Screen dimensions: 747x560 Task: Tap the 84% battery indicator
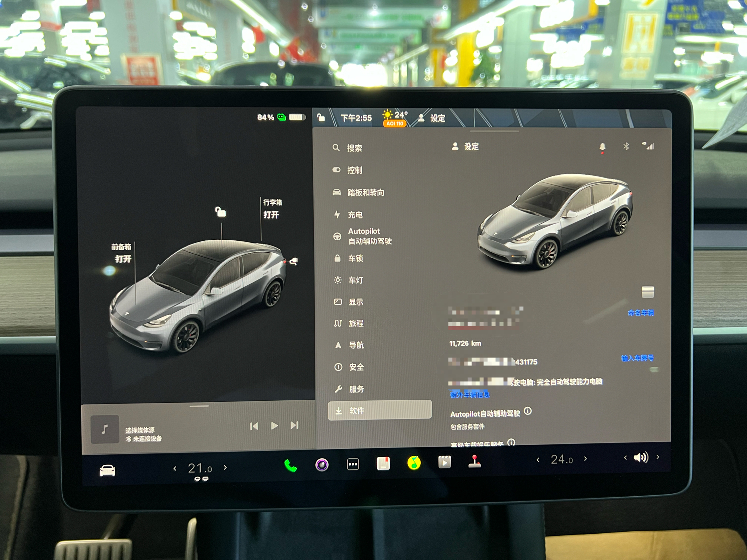[281, 117]
